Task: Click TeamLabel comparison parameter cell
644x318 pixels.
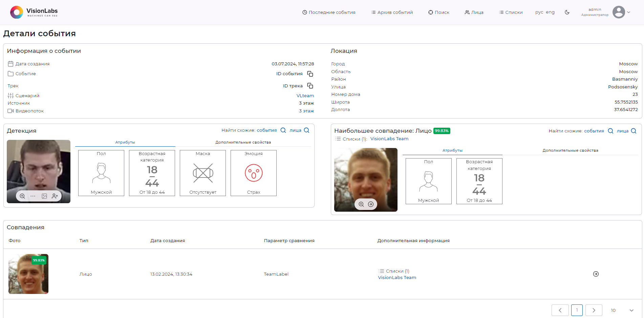Action: click(x=276, y=274)
